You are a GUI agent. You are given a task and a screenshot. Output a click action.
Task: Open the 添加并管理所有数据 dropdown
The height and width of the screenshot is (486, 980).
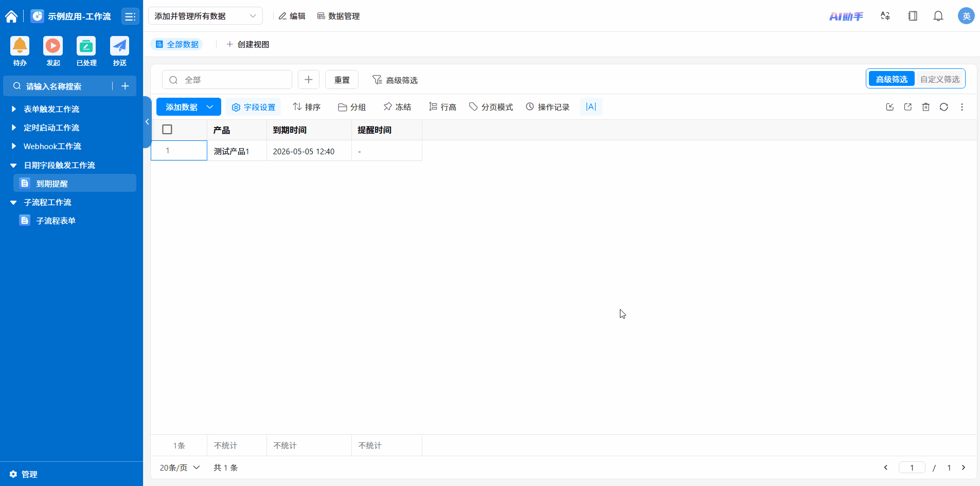(205, 16)
